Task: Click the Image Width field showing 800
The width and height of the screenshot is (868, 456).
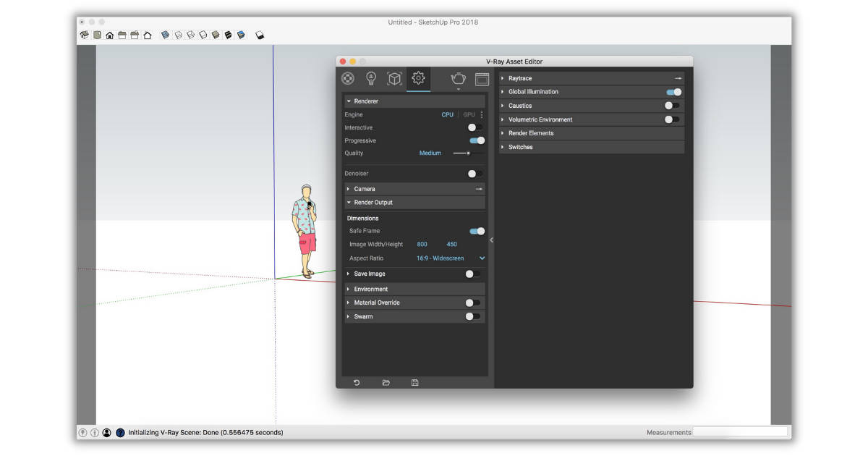Action: (x=422, y=244)
